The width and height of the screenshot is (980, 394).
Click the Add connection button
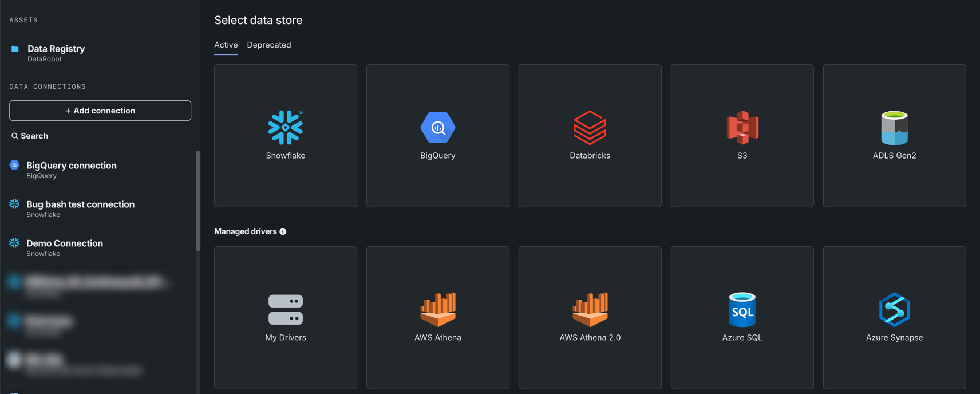tap(100, 111)
